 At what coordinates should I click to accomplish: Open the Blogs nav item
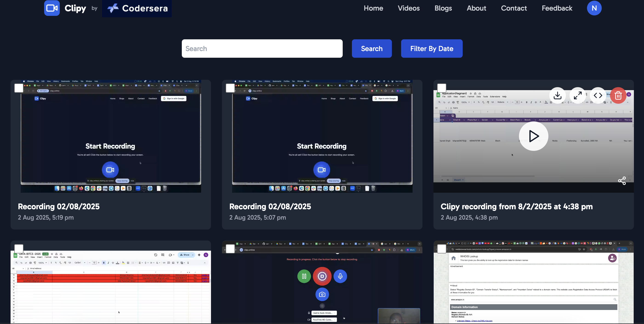click(x=443, y=8)
